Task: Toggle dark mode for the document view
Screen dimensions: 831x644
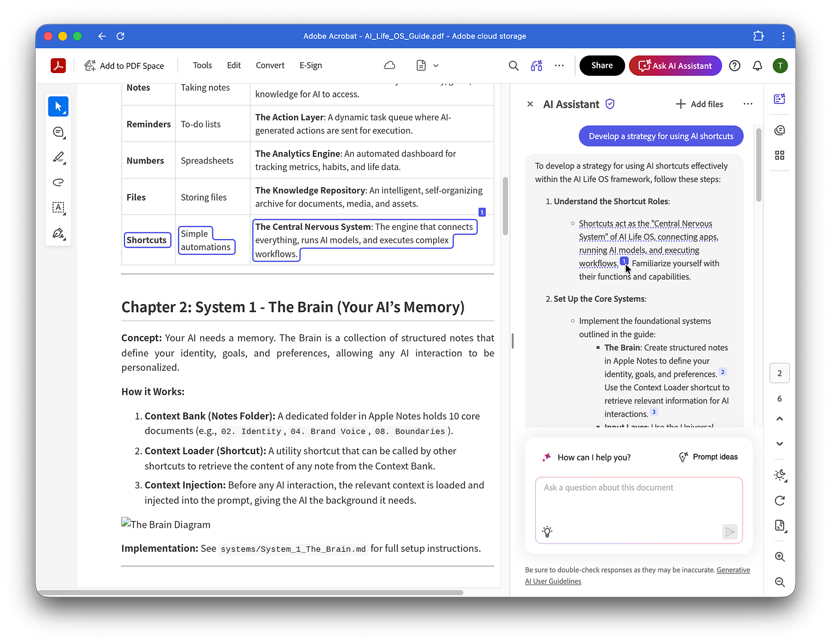Action: coord(780,475)
